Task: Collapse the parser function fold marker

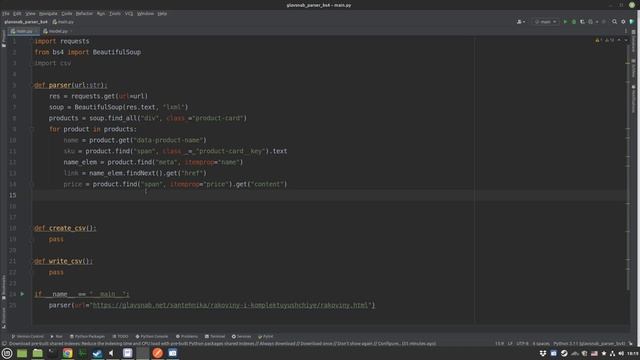Action: coord(32,85)
